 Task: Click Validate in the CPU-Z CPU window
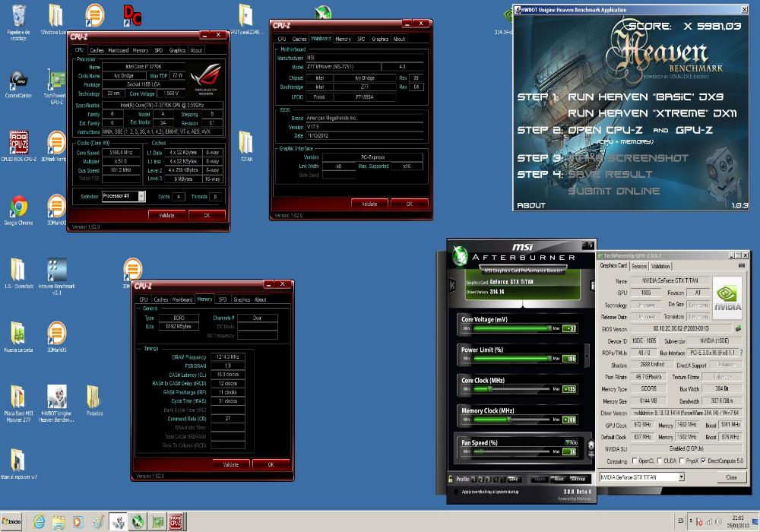pyautogui.click(x=166, y=215)
